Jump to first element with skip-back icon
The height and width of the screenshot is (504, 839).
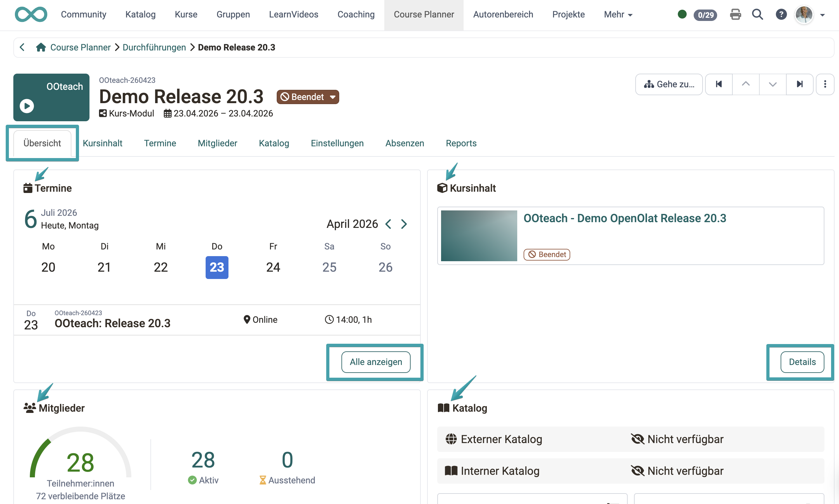tap(719, 84)
